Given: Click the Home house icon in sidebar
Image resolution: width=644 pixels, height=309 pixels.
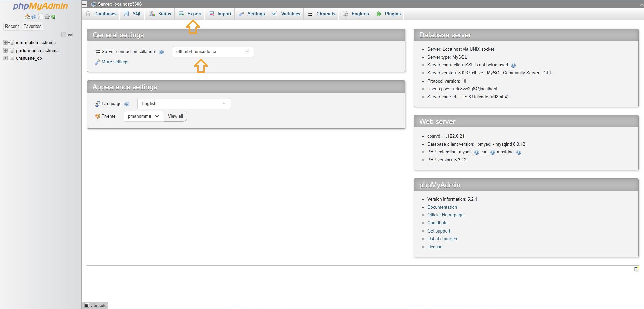Looking at the screenshot, I should coord(27,17).
